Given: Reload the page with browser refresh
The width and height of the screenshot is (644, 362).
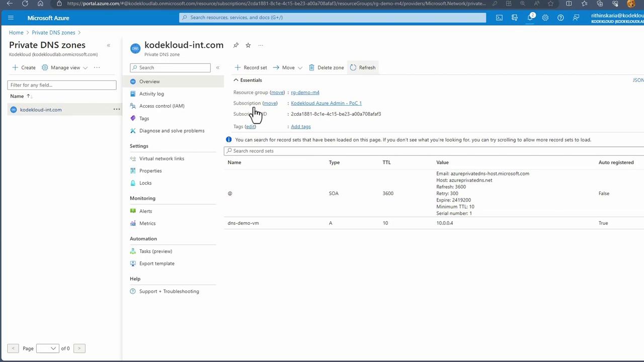Looking at the screenshot, I should [x=25, y=4].
